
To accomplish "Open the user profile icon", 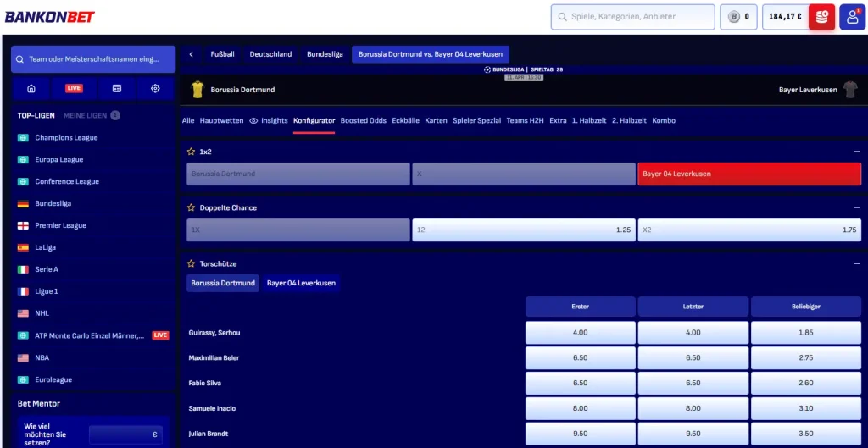I will (853, 17).
